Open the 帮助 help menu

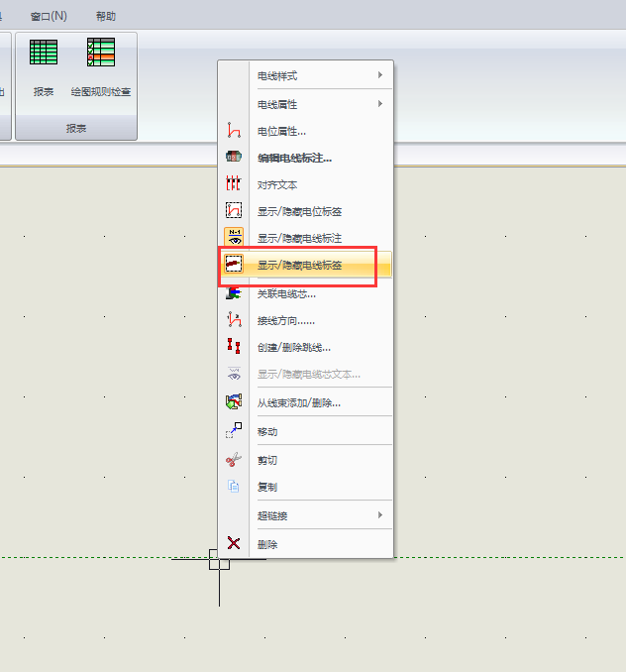(105, 16)
